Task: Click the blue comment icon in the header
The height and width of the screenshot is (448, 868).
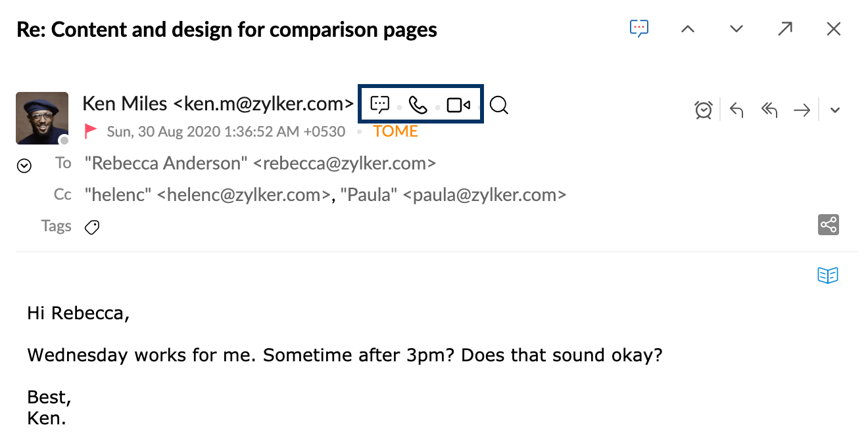Action: [x=639, y=28]
